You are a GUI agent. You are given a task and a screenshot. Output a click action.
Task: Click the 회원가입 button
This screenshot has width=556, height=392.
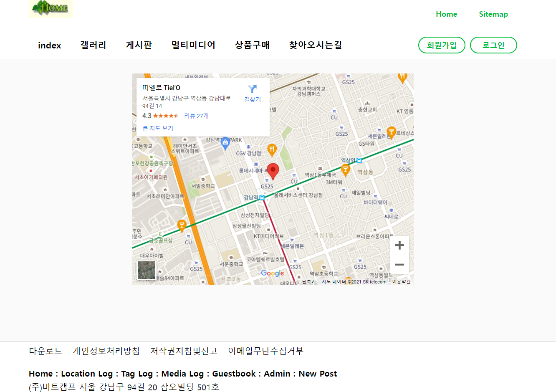[442, 45]
